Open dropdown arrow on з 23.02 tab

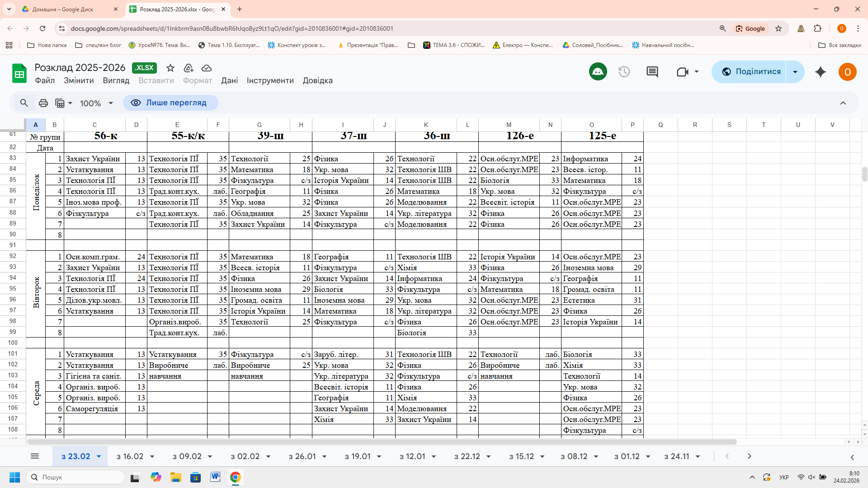[99, 456]
